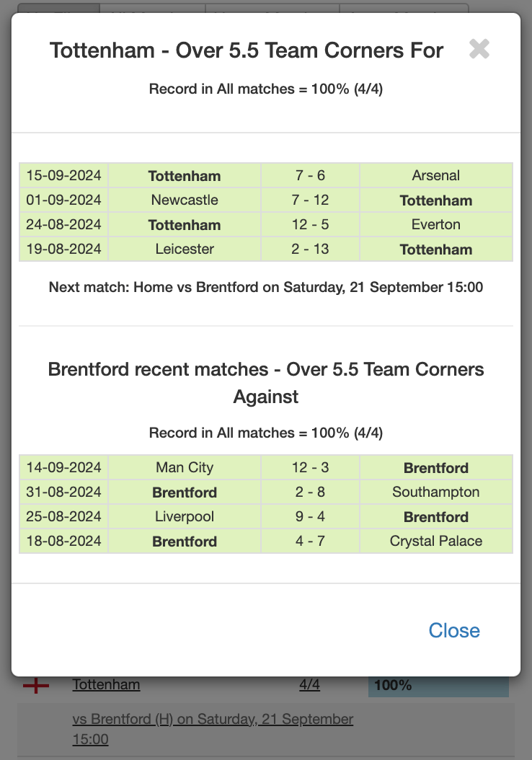Viewport: 532px width, 760px height.
Task: Select the Man City vs Brentford row
Action: click(266, 467)
